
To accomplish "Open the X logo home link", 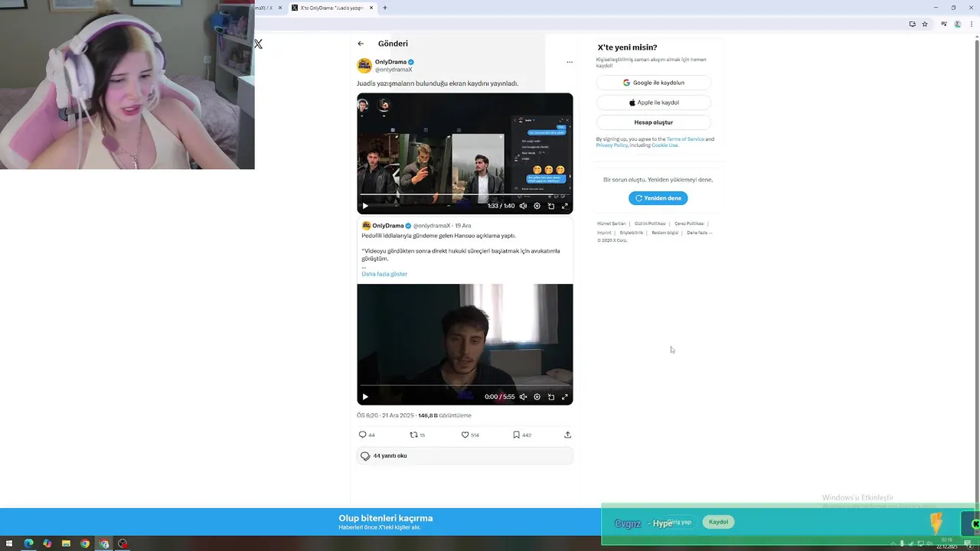I will click(x=259, y=44).
